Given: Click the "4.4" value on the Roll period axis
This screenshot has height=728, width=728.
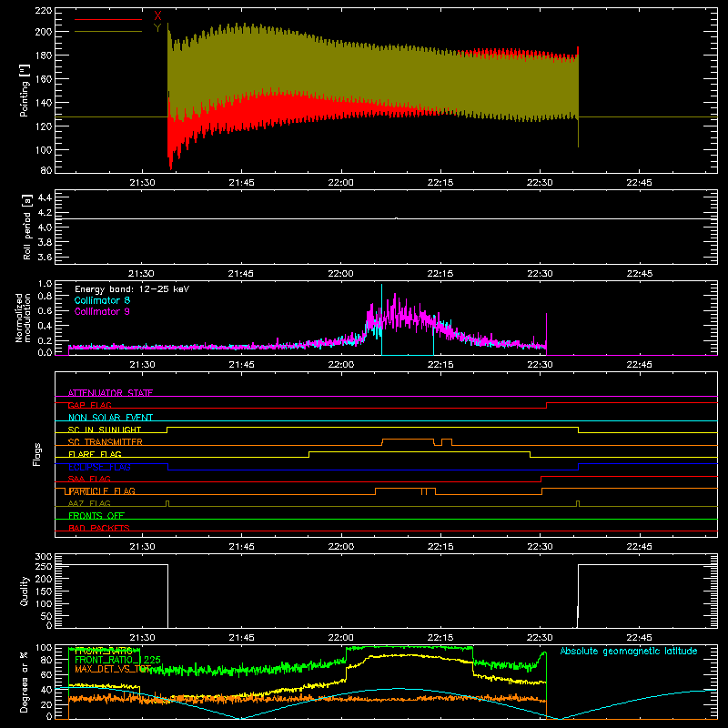Looking at the screenshot, I should [x=45, y=197].
